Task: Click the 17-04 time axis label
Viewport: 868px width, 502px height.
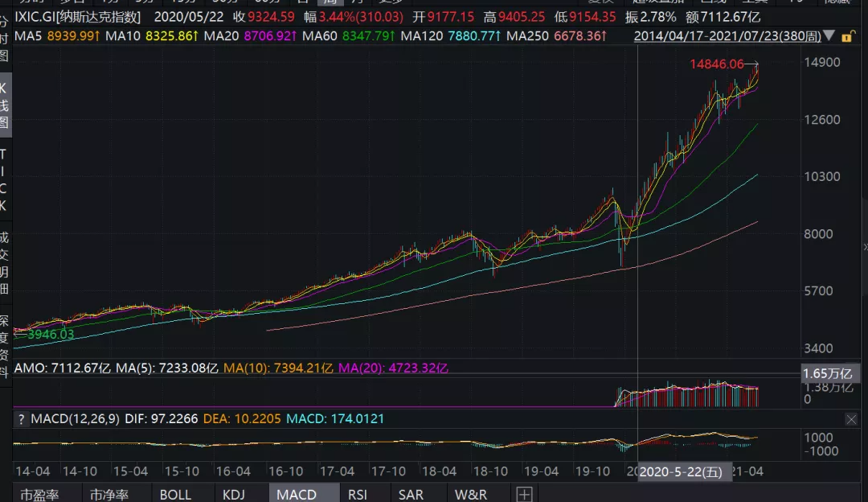Action: (337, 471)
